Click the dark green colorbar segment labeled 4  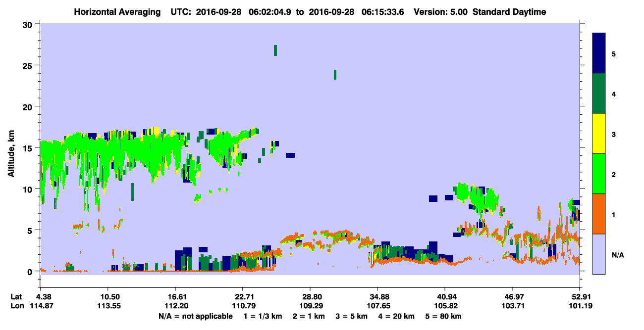(x=599, y=94)
